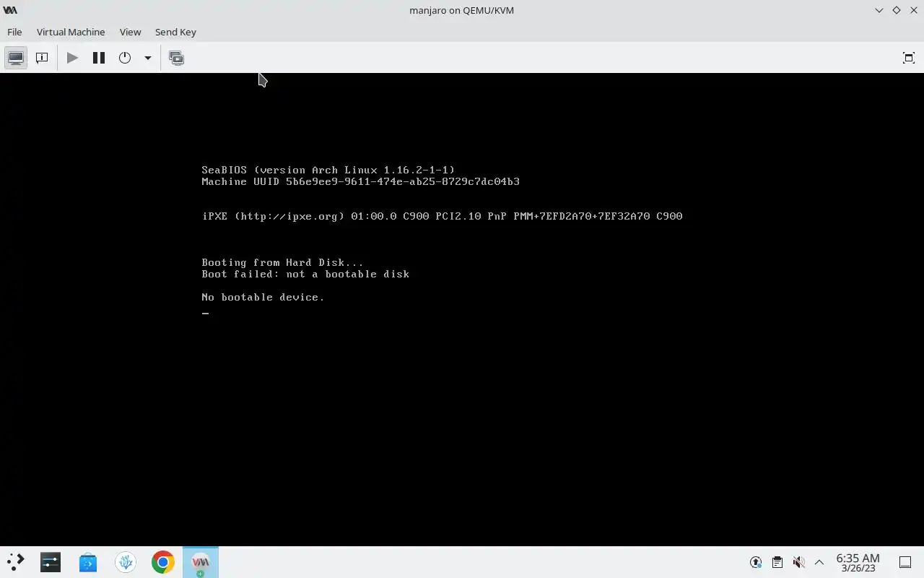Click the "Machine UUID" line in console
Screen dimensions: 924x578
[x=360, y=181]
